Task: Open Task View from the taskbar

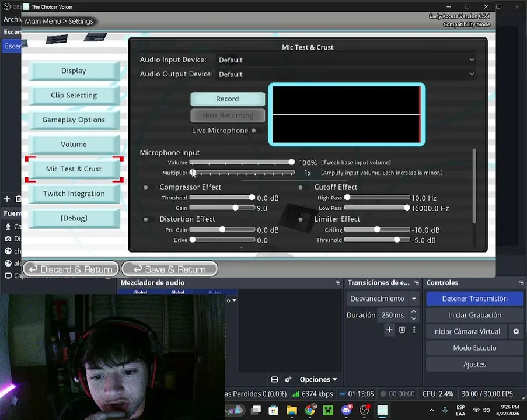Action: [x=256, y=410]
